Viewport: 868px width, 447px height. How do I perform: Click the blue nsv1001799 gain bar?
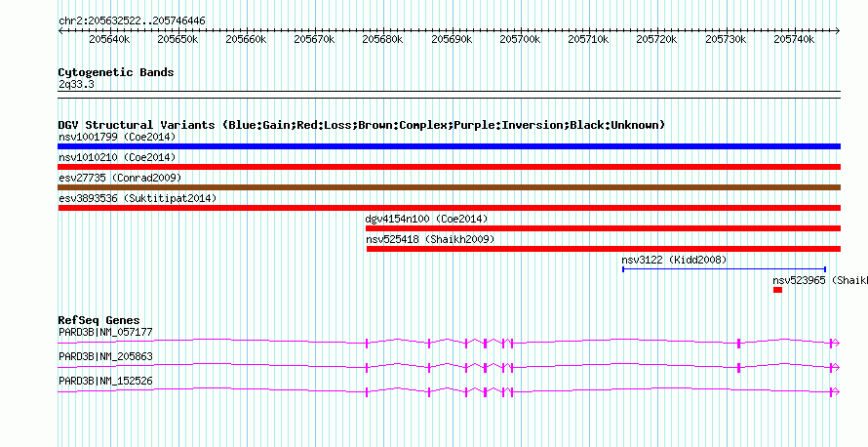[x=449, y=146]
